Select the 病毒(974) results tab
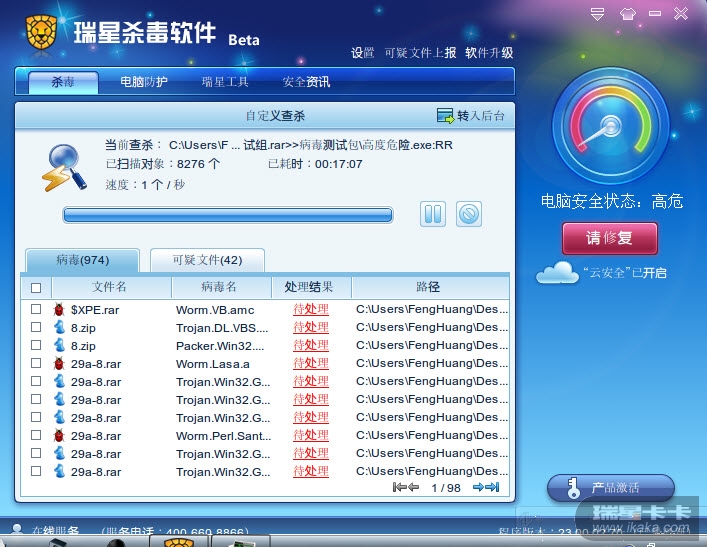Image resolution: width=707 pixels, height=547 pixels. click(83, 260)
